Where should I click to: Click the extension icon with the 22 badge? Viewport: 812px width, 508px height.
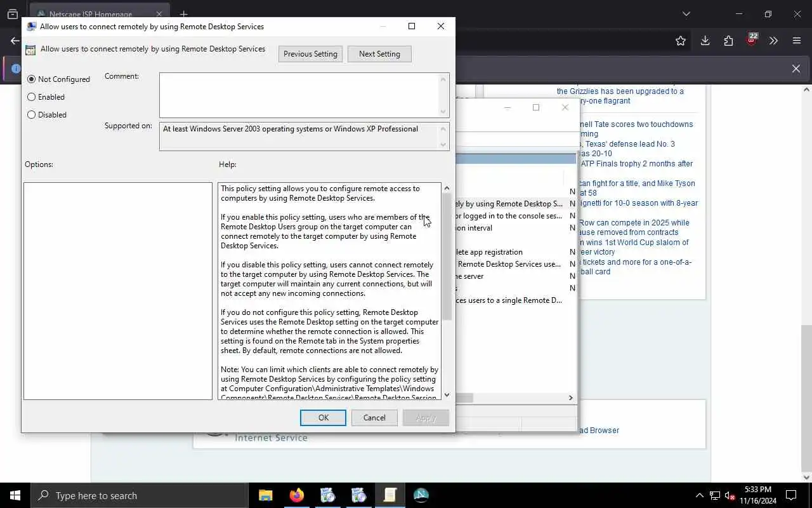(x=752, y=40)
